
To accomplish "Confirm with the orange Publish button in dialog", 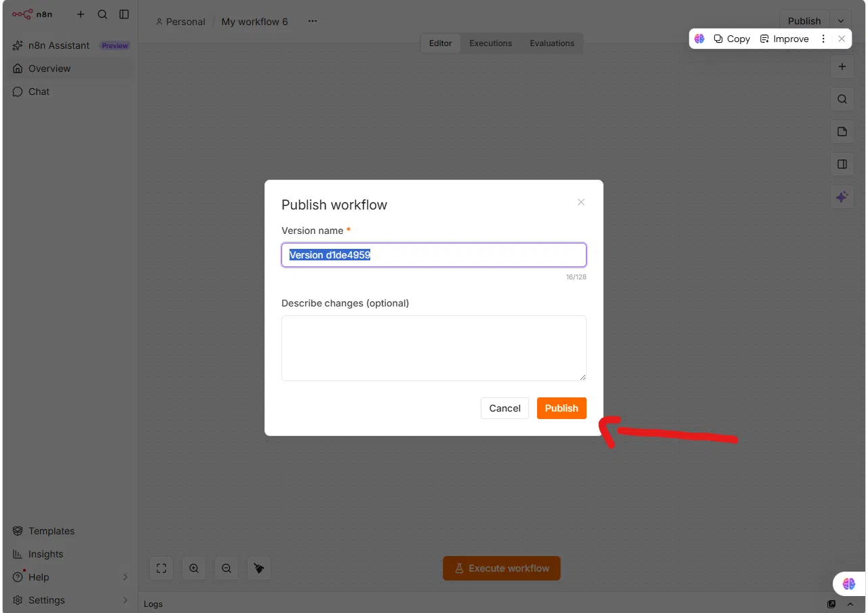I will [561, 408].
